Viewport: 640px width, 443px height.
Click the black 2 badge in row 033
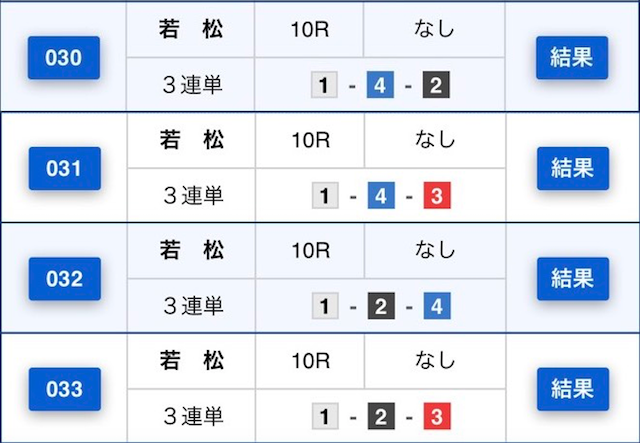click(x=381, y=416)
